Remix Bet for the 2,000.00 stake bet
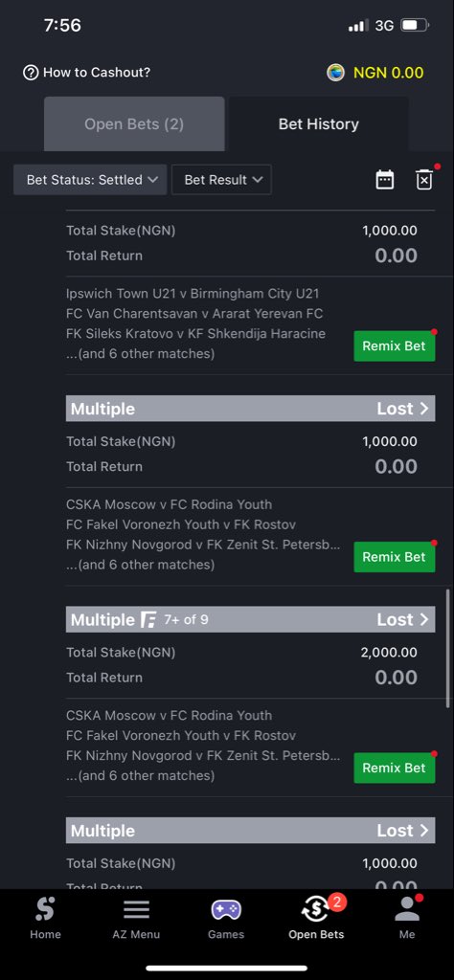This screenshot has height=980, width=454. pyautogui.click(x=394, y=768)
